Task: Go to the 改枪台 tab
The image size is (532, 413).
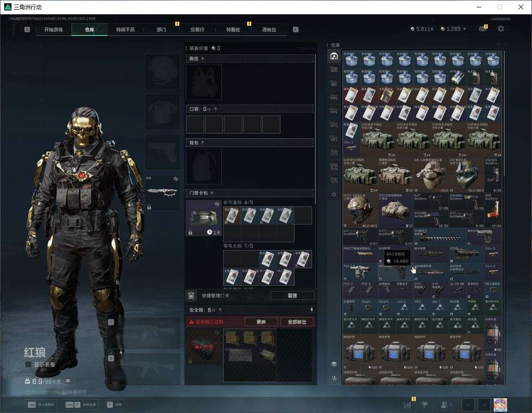Action: pos(269,29)
